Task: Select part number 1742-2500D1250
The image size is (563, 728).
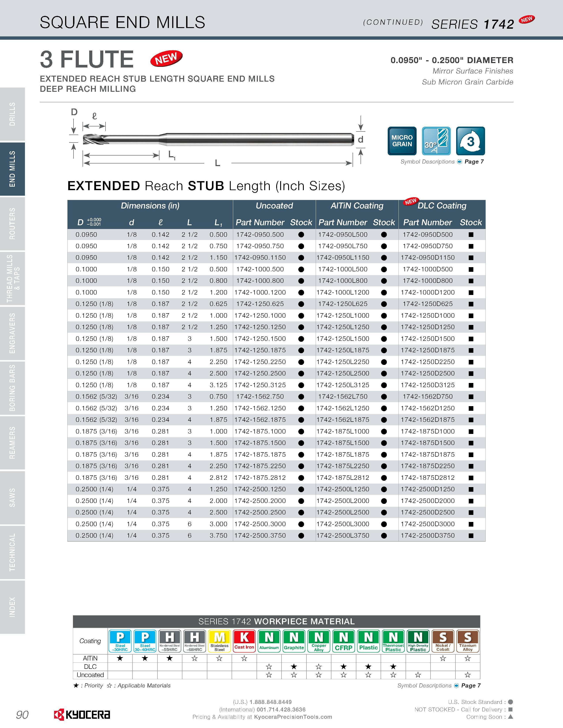Action: click(428, 489)
